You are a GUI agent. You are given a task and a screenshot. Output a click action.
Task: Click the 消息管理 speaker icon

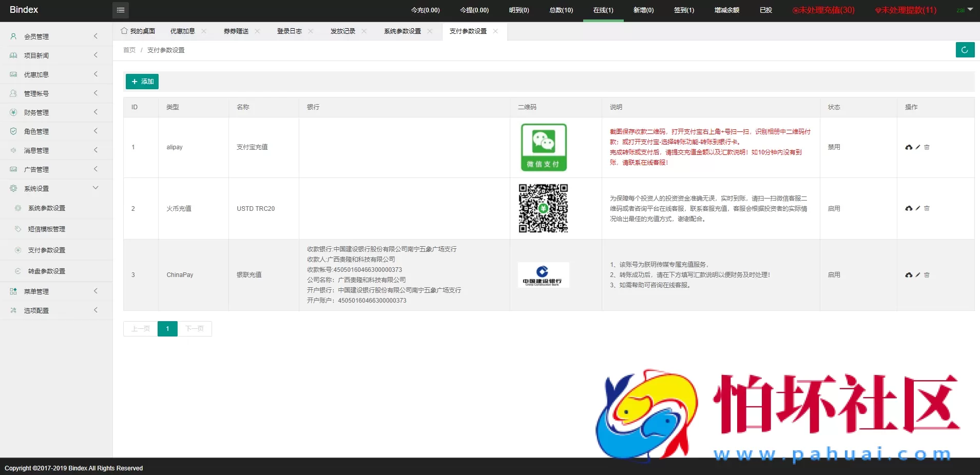12,150
